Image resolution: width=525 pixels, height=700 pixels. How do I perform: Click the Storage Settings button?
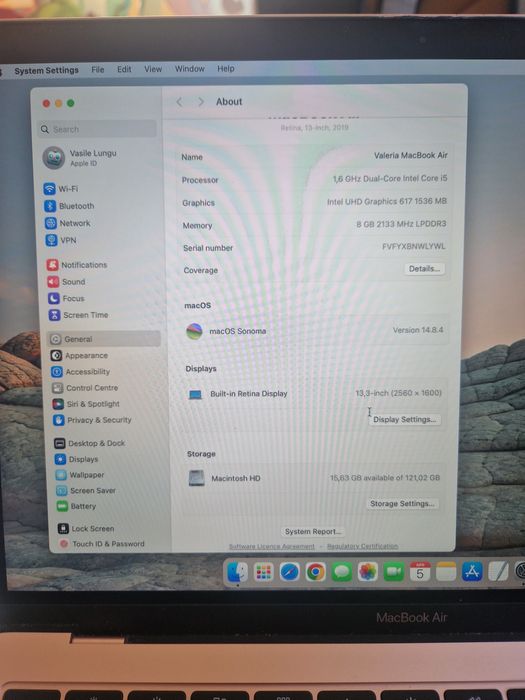pos(402,503)
